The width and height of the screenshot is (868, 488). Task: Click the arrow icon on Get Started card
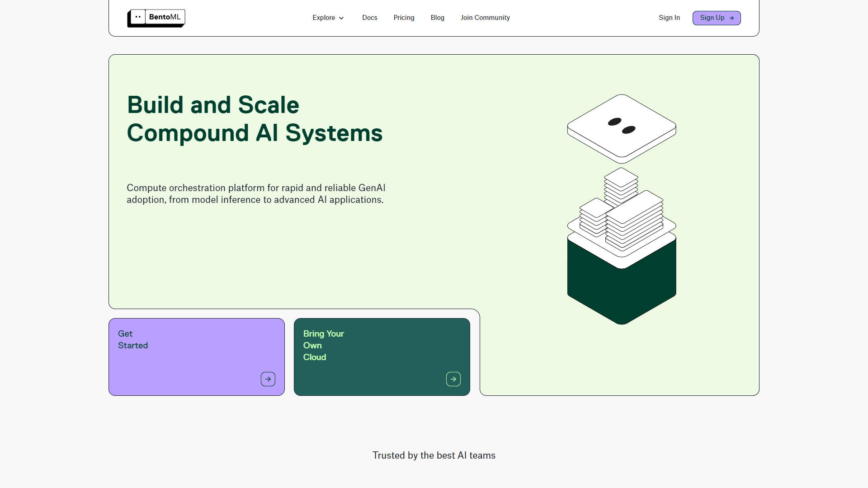268,379
